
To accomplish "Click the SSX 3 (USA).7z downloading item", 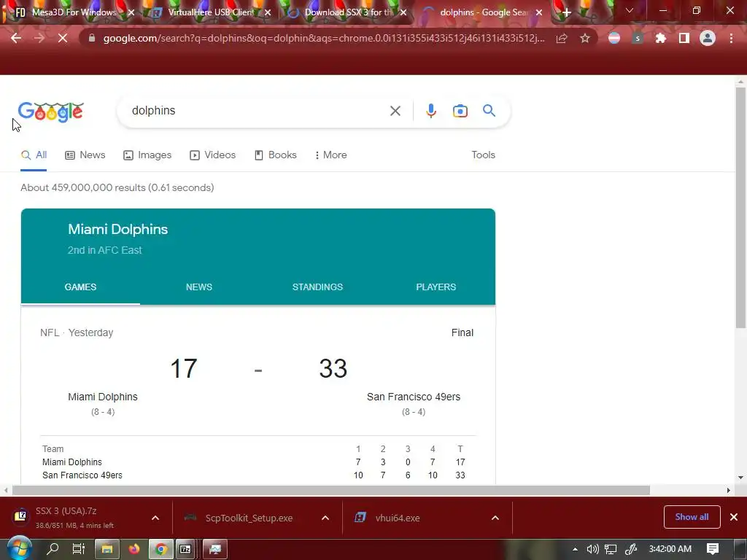I will 76,518.
